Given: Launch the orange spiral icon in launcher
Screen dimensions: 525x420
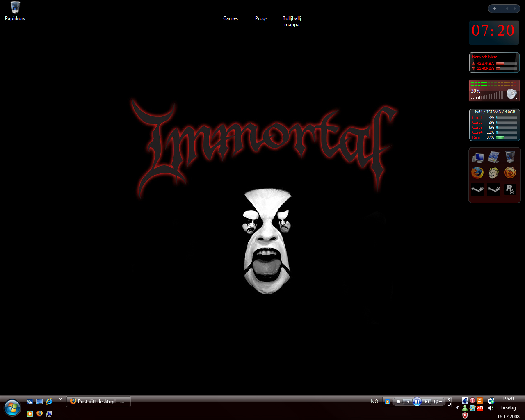Looking at the screenshot, I should coord(510,173).
